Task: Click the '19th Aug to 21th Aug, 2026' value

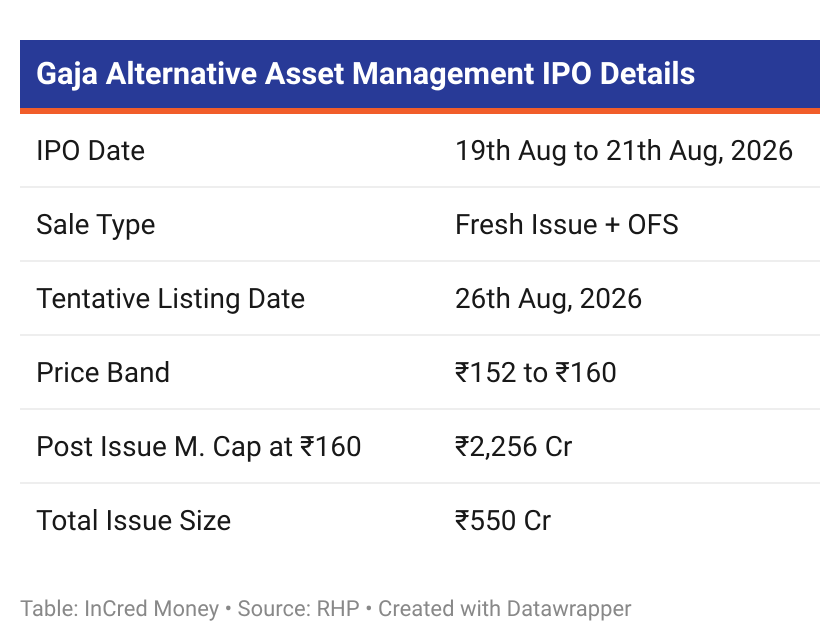Action: coord(624,151)
